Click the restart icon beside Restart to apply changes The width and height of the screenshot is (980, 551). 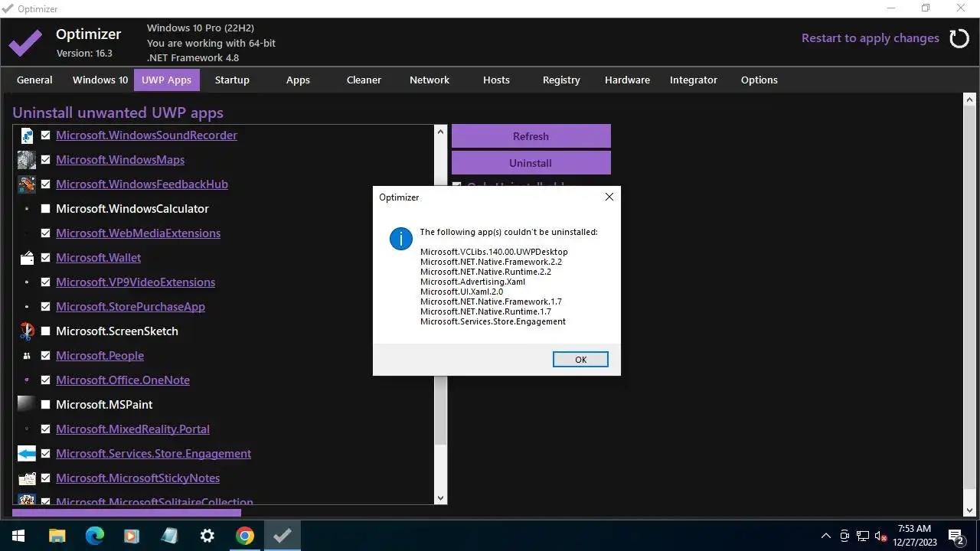959,38
